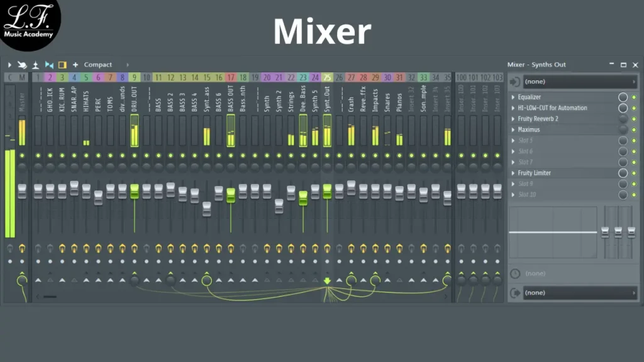The height and width of the screenshot is (362, 644).
Task: Expand the Maximus effect slot arrow
Action: tap(513, 130)
